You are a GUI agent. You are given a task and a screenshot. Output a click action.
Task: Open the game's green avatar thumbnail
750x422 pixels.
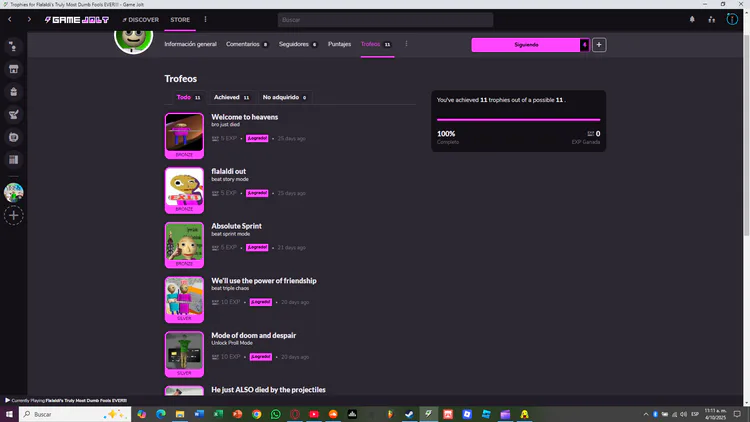133,41
